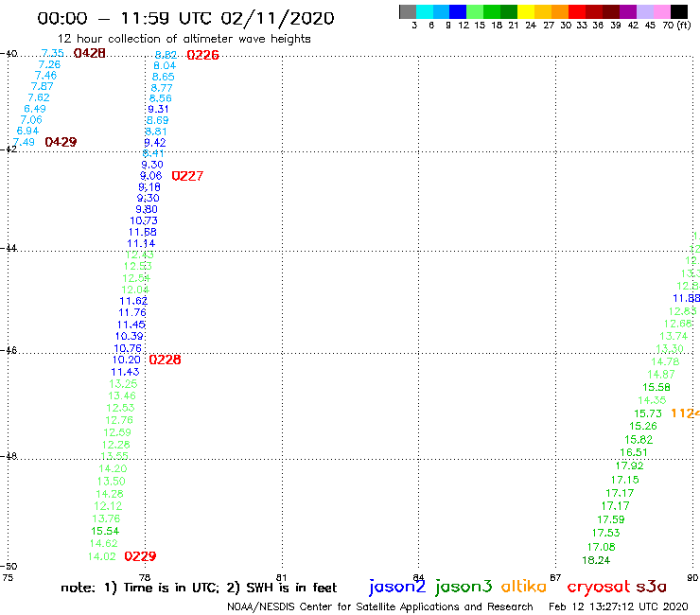Click the wave height value 11.62
Image resolution: width=700 pixels, height=615 pixels.
click(x=133, y=301)
